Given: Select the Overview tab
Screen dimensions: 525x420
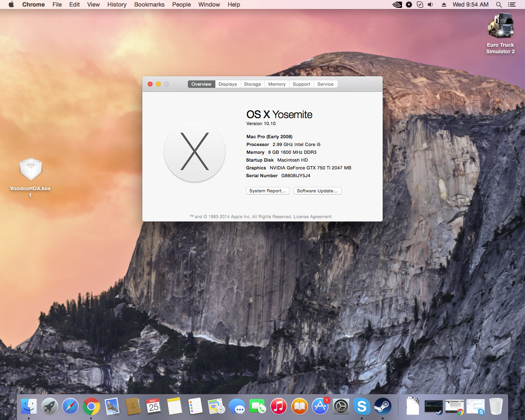Looking at the screenshot, I should point(201,84).
